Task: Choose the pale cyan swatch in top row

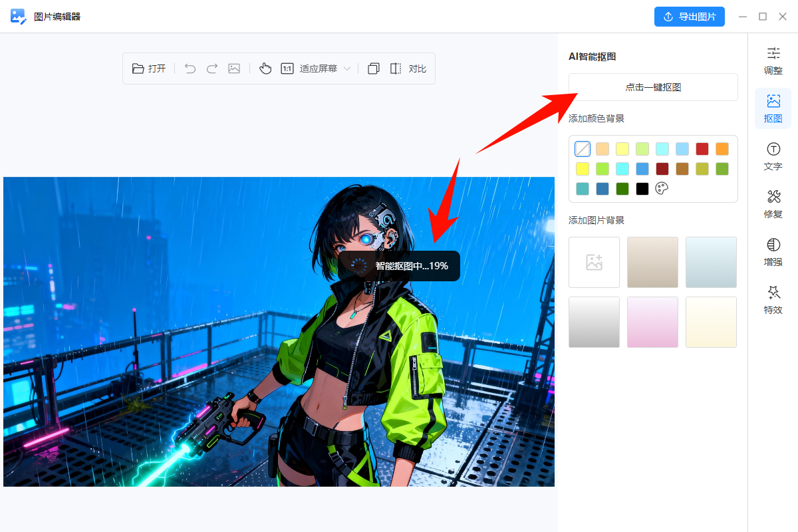Action: tap(662, 149)
